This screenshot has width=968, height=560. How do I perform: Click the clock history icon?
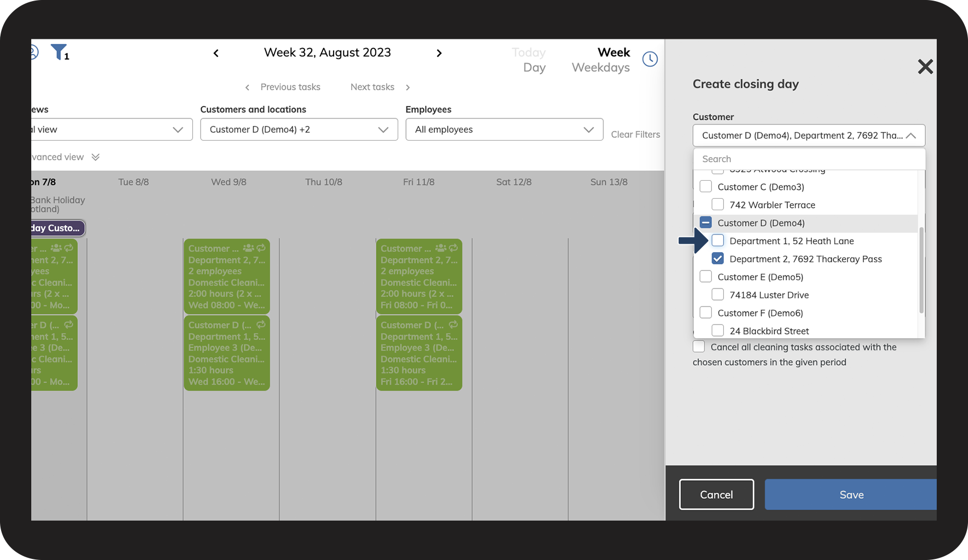(650, 59)
